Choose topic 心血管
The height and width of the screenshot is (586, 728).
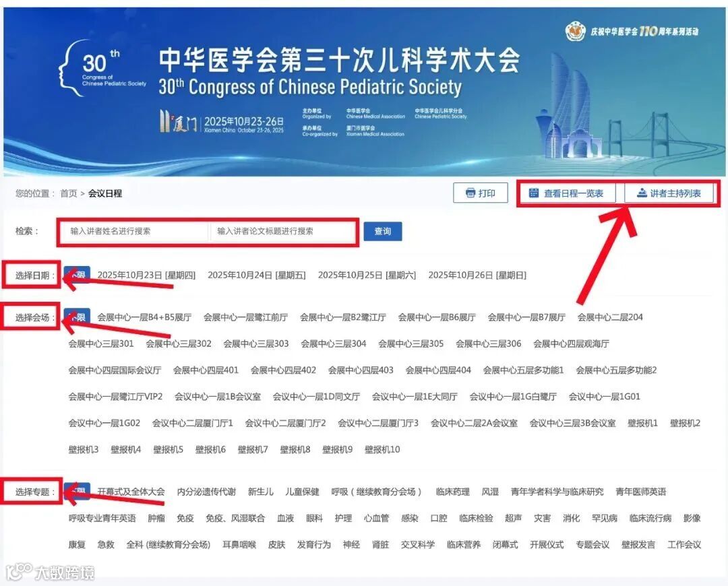(x=377, y=518)
